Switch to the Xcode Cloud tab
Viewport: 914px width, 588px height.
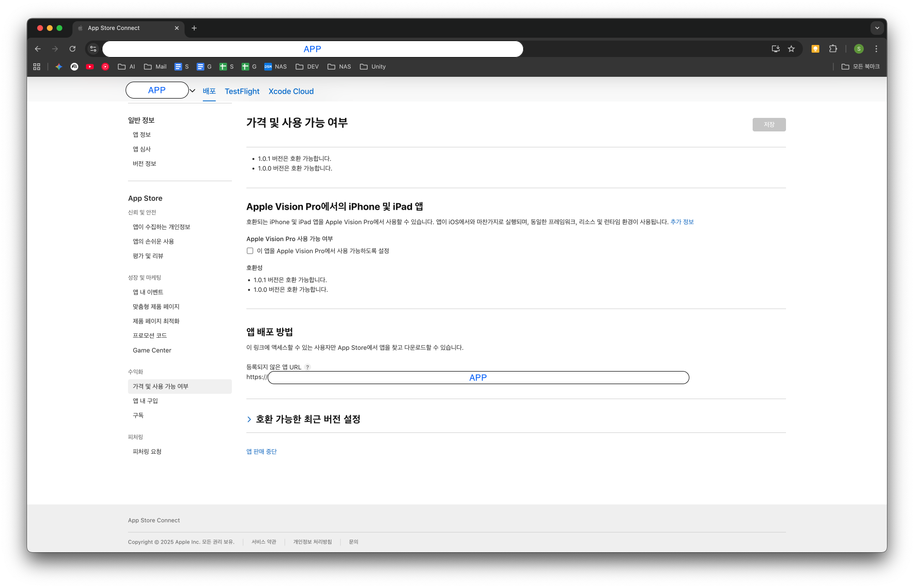[291, 91]
